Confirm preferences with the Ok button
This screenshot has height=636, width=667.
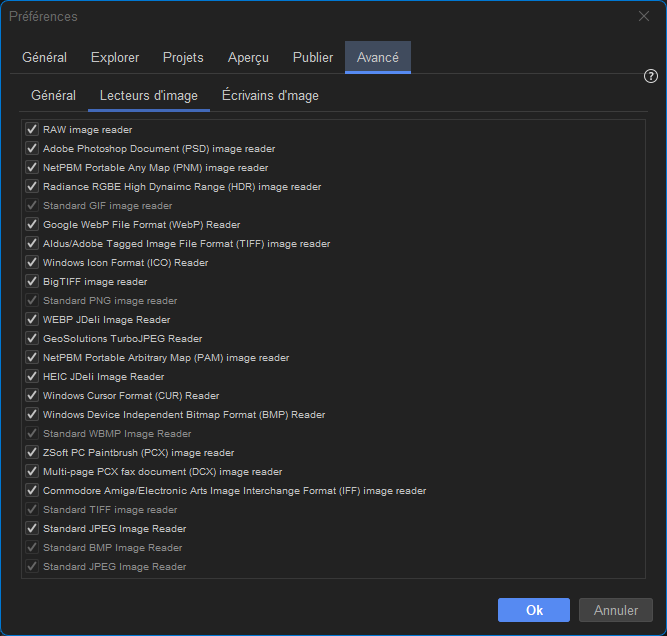point(534,610)
